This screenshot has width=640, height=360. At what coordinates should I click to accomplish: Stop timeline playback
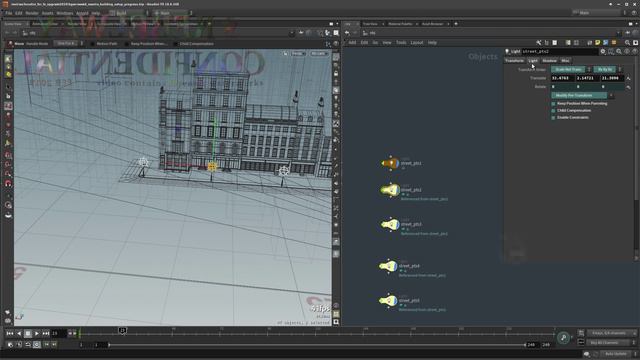click(x=28, y=333)
